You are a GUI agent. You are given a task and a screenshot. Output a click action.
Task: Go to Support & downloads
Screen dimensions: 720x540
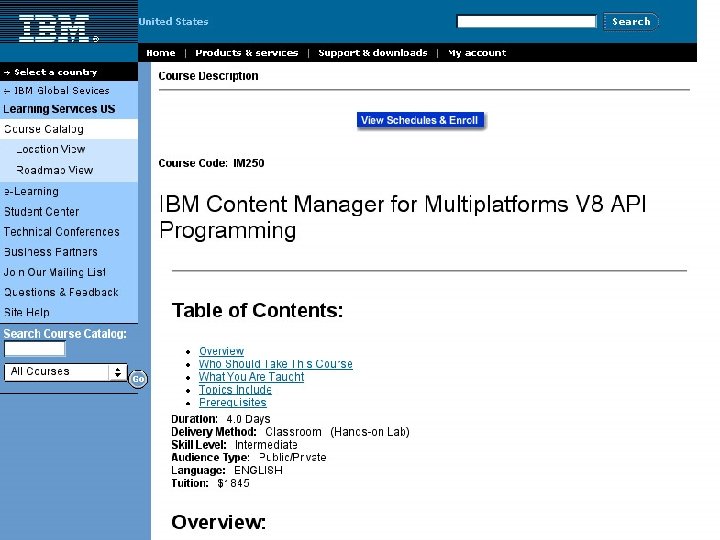coord(373,53)
